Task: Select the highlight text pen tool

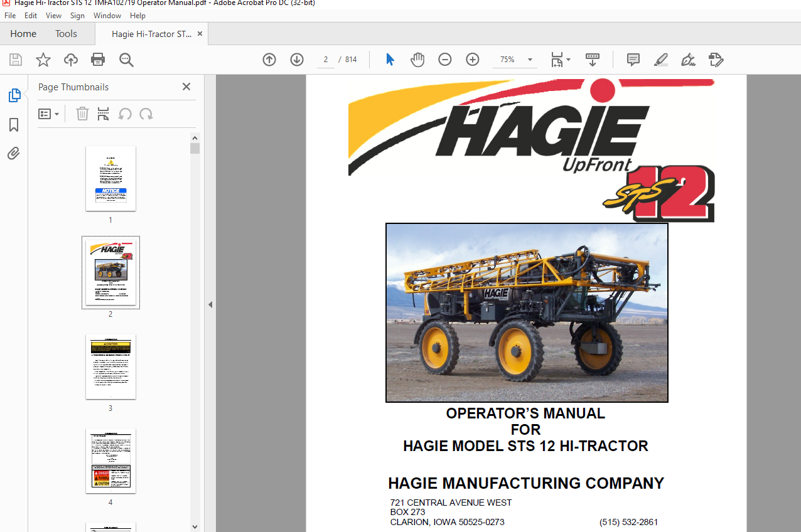Action: 661,60
